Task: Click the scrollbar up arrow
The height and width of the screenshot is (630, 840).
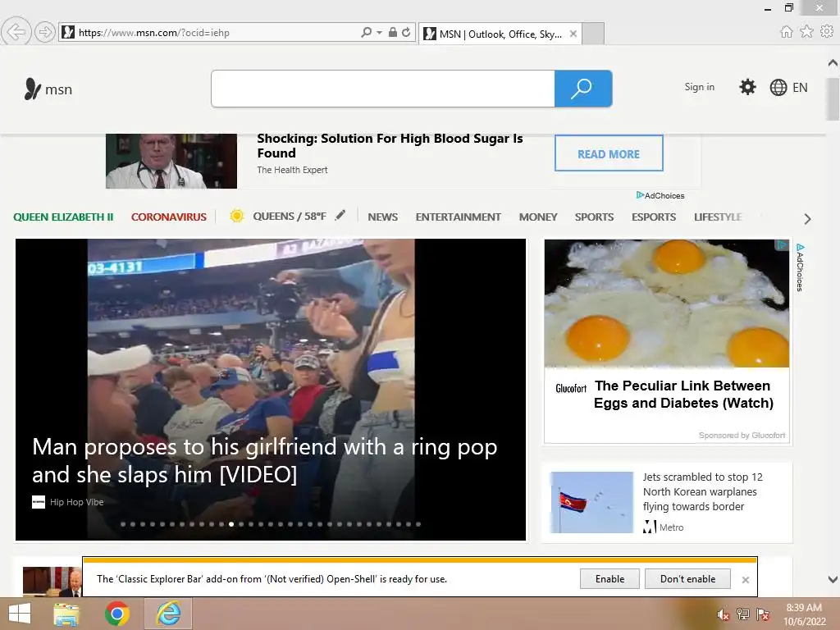Action: (833, 63)
